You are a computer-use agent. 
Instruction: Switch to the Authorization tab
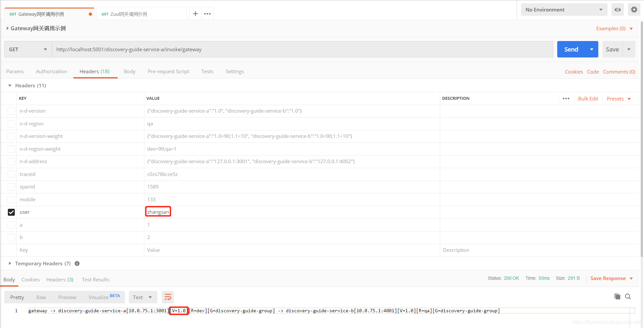[x=51, y=71]
